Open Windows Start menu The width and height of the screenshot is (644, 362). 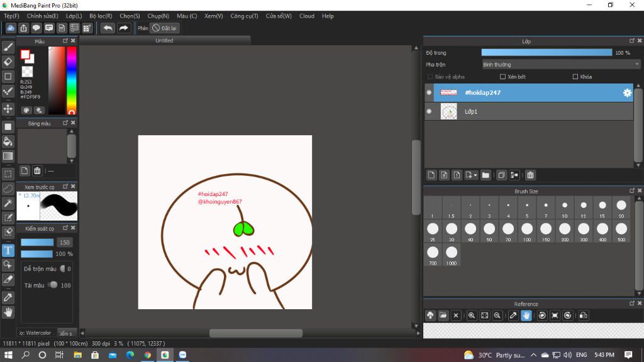pos(8,354)
